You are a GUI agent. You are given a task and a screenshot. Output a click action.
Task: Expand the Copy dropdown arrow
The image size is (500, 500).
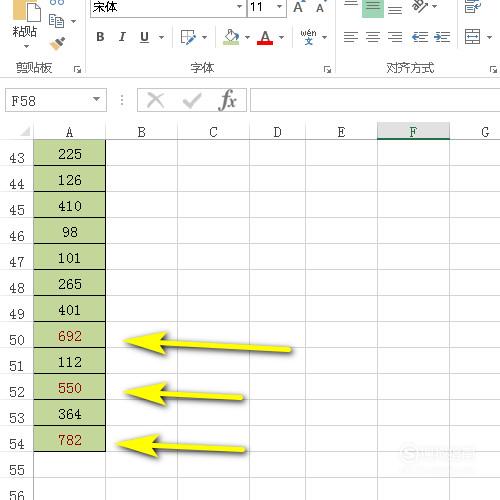pyautogui.click(x=73, y=22)
